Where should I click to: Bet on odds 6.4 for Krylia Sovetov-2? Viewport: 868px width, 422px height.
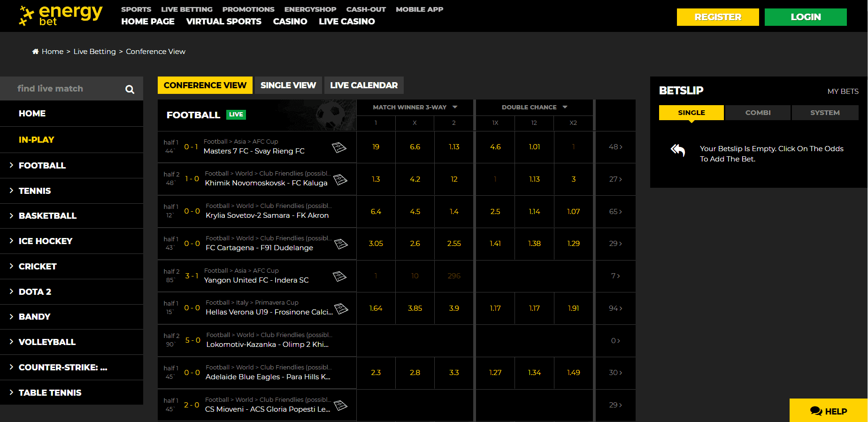(376, 212)
